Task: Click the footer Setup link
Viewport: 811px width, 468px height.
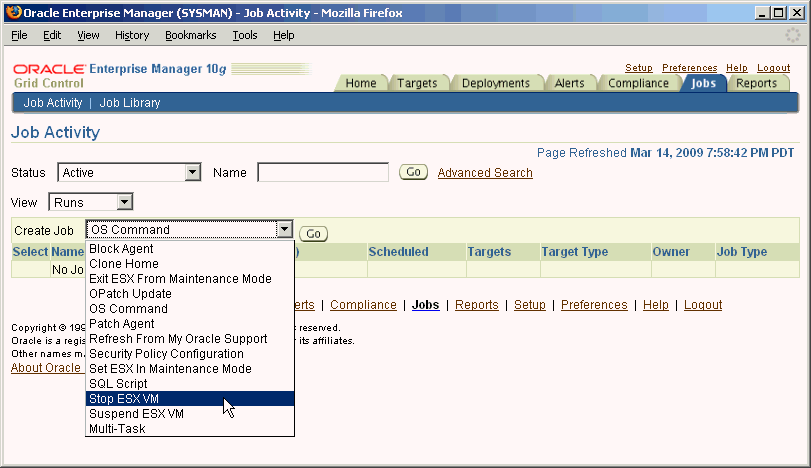Action: pyautogui.click(x=530, y=305)
